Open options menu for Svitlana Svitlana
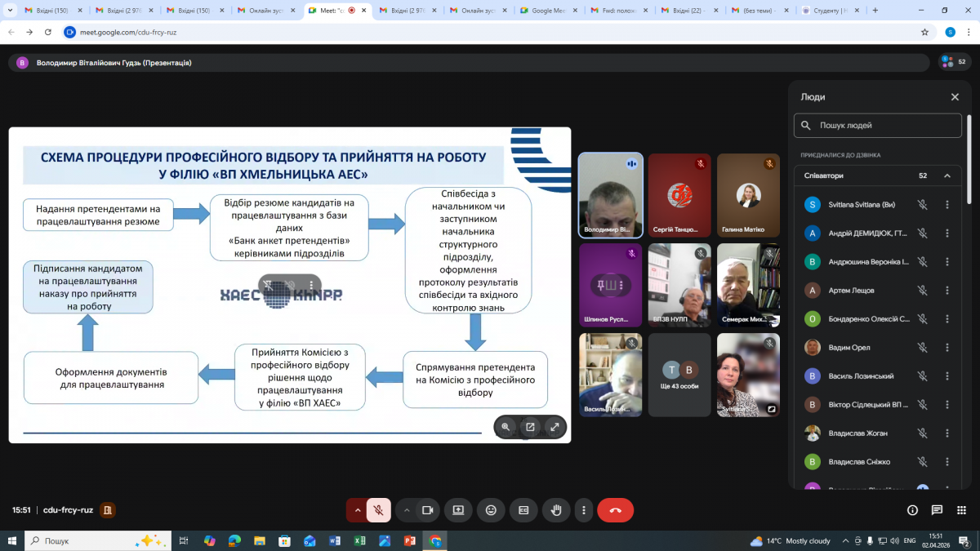Viewport: 980px width, 551px height. (x=947, y=205)
